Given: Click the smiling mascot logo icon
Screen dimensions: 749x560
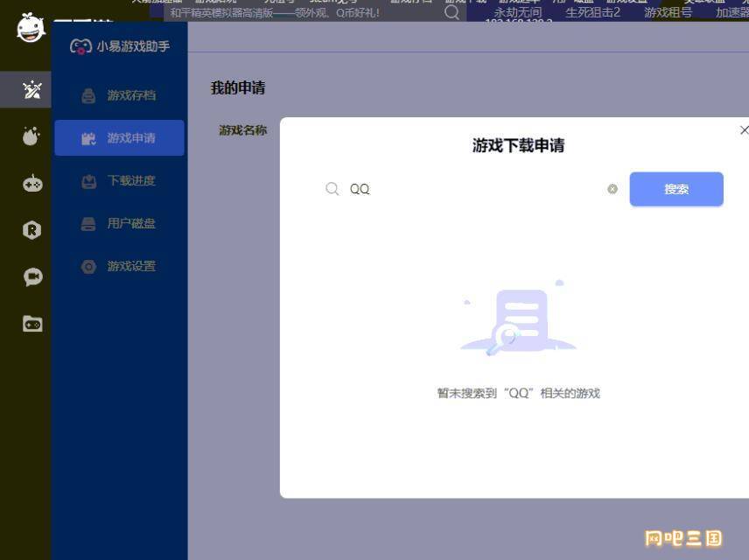Looking at the screenshot, I should tap(31, 28).
